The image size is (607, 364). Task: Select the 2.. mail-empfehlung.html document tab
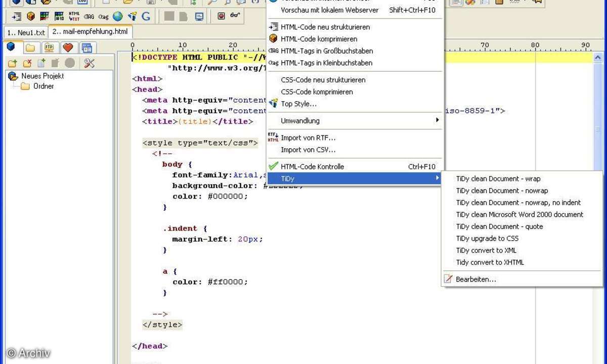(90, 31)
